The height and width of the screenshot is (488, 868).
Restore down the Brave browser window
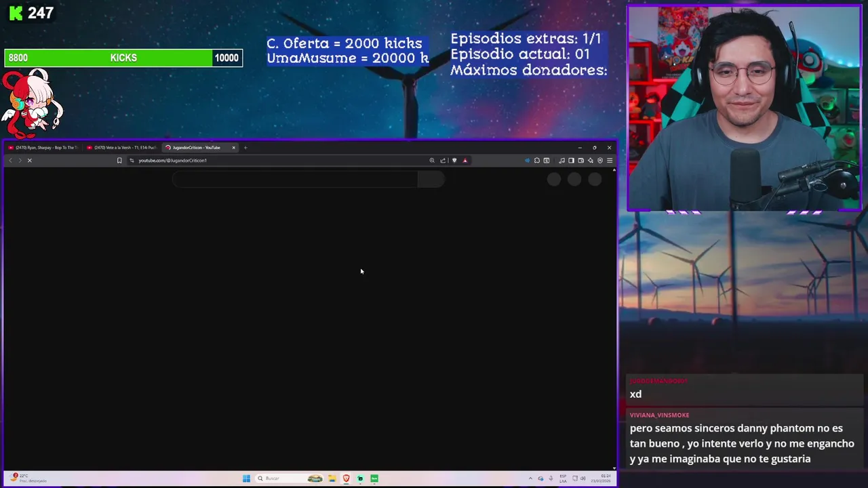tap(595, 148)
